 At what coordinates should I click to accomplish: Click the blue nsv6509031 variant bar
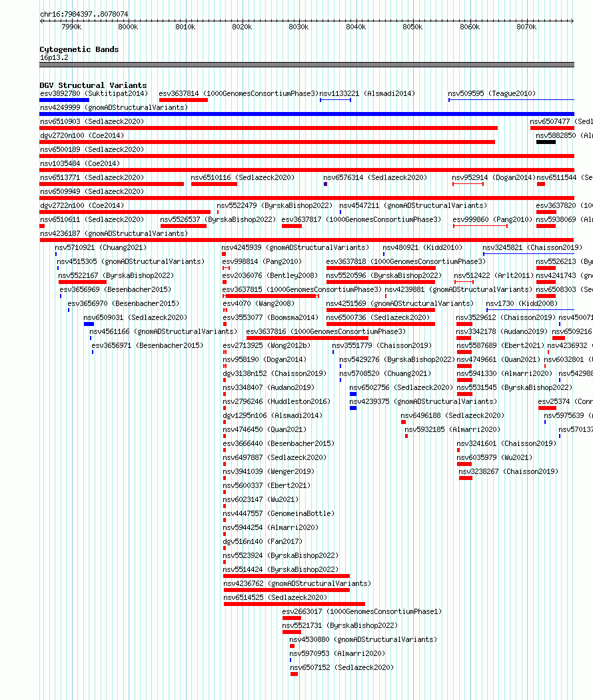(x=89, y=324)
